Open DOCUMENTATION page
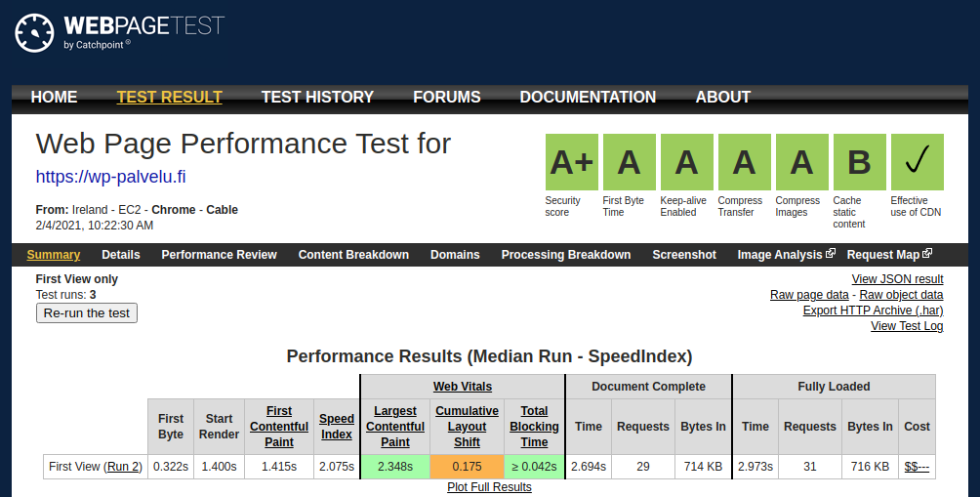The width and height of the screenshot is (980, 497). coord(589,97)
